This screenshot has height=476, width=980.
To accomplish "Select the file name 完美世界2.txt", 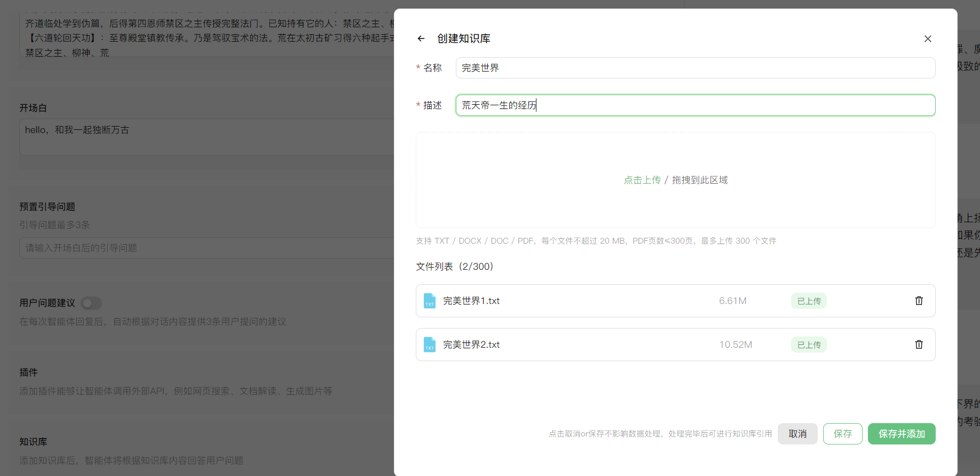I will pos(471,345).
